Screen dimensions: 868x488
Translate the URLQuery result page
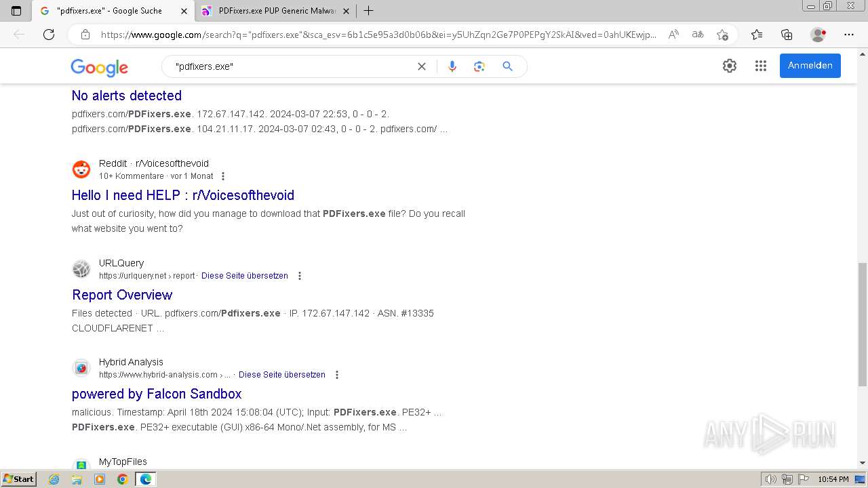pos(245,276)
